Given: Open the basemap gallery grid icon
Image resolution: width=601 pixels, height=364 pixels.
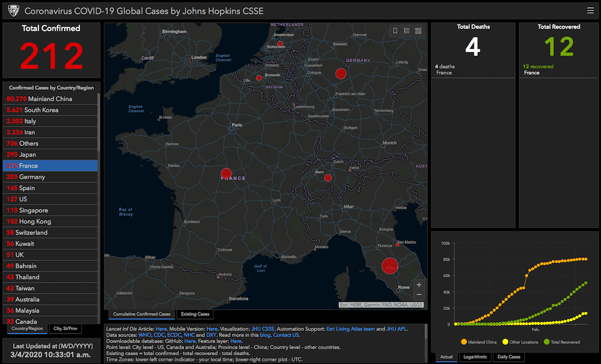Looking at the screenshot, I should click(x=418, y=30).
